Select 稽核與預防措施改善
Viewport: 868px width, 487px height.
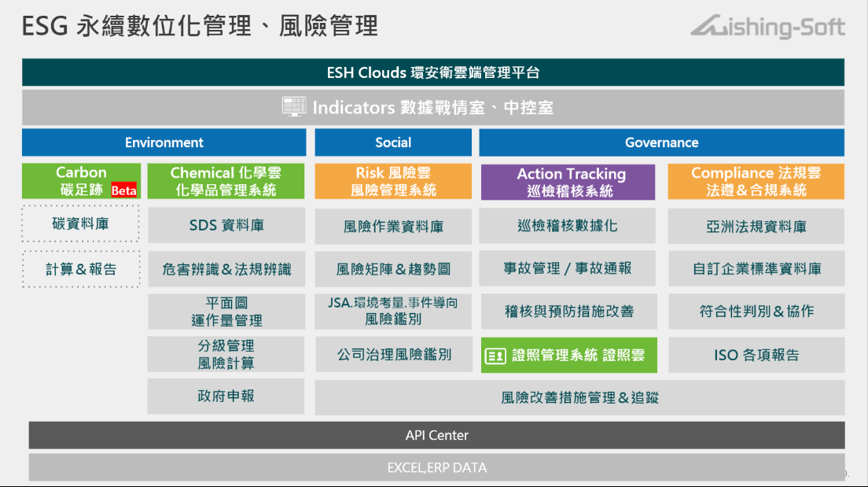pos(569,312)
